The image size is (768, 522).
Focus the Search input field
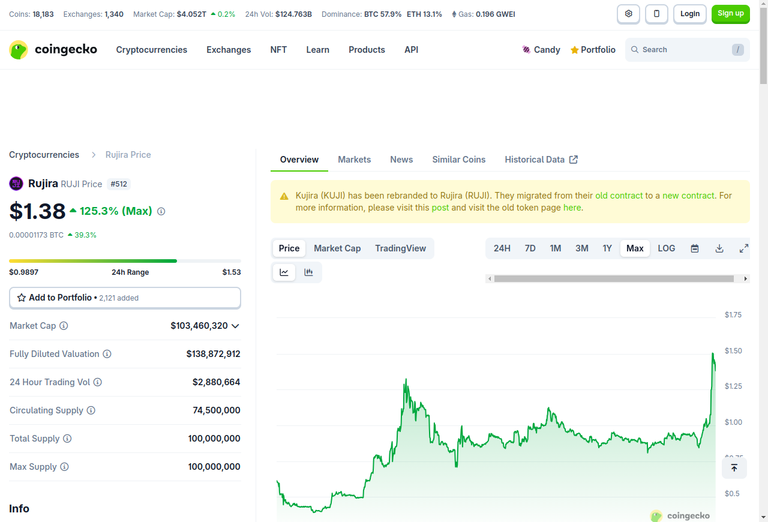(687, 49)
